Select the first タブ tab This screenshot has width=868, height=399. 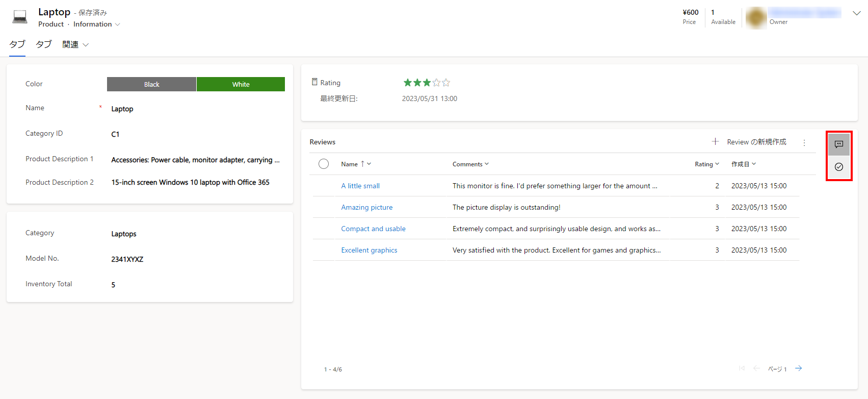[17, 44]
